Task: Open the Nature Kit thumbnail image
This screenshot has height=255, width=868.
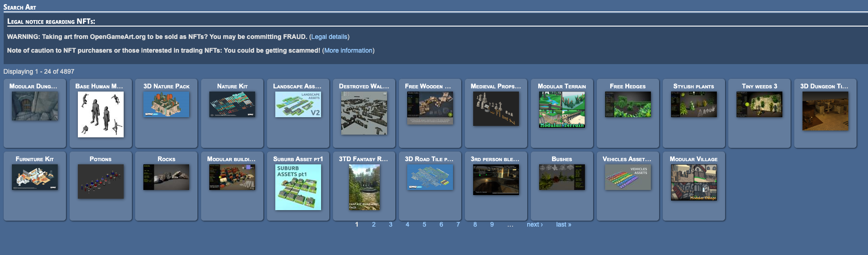Action: (232, 104)
